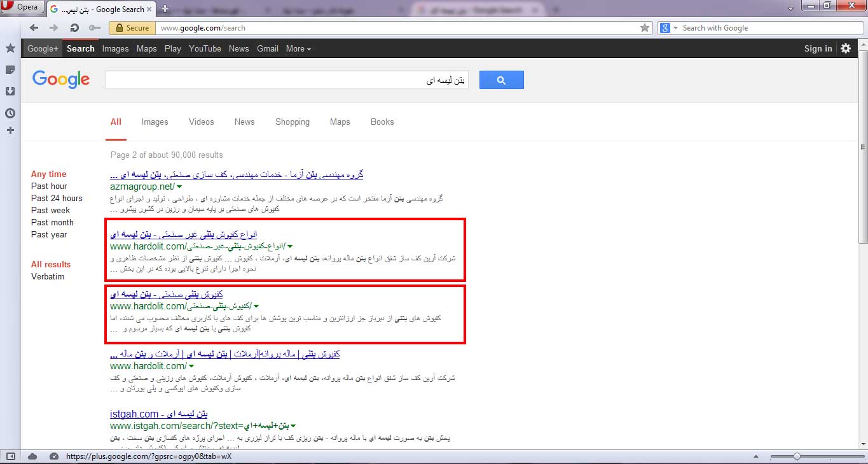Open Play in the Google bar
The image size is (868, 464).
click(172, 48)
